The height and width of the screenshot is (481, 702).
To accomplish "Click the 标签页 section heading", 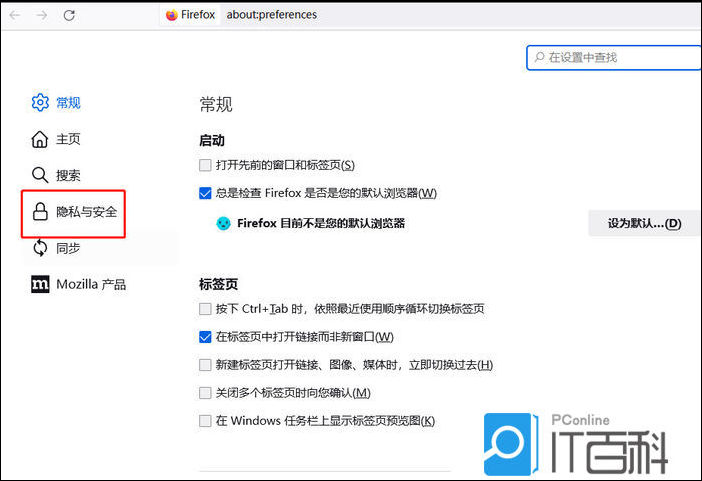I will pyautogui.click(x=218, y=284).
